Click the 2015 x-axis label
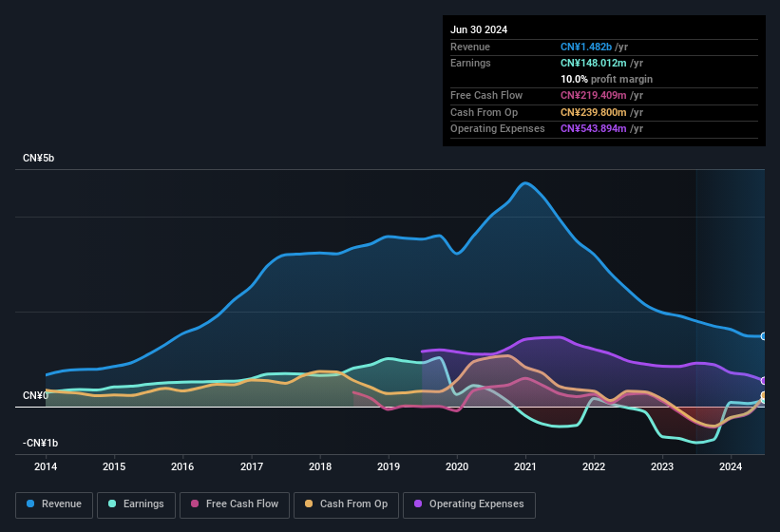Screen dimensions: 780x532 [114, 466]
